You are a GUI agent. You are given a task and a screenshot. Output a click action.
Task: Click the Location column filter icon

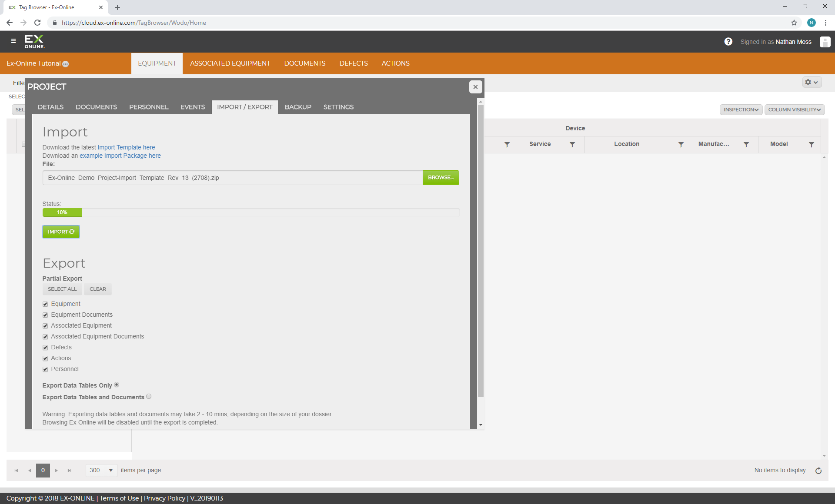(681, 144)
